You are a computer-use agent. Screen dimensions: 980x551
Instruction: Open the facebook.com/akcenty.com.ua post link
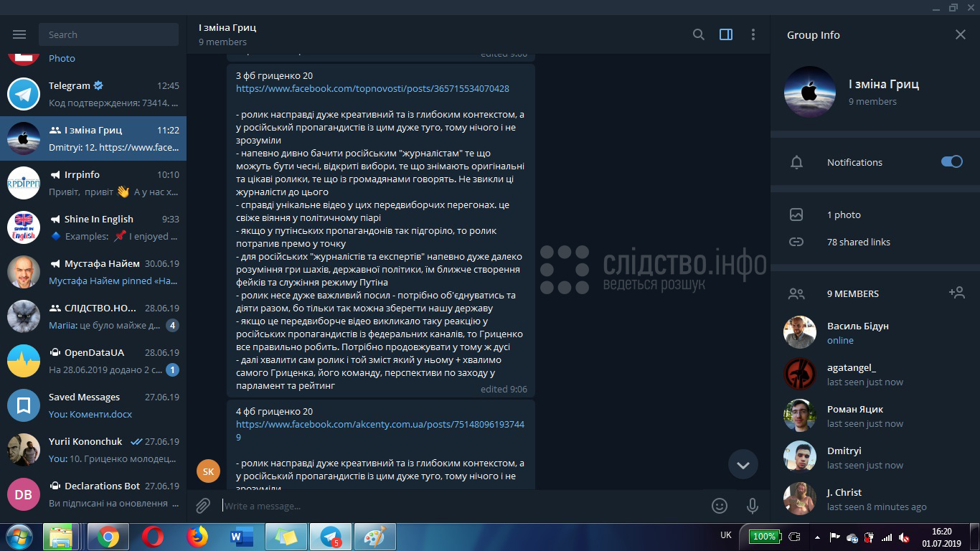coord(380,430)
